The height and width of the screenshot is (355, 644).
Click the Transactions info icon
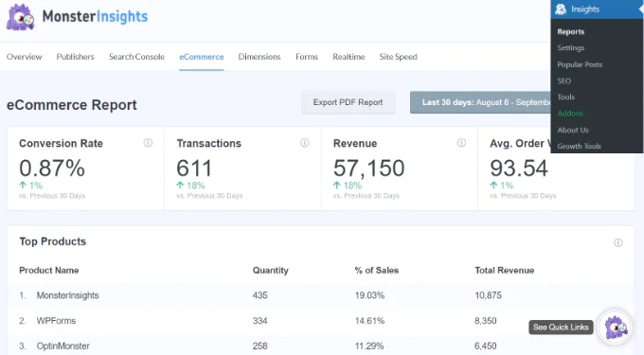[x=304, y=143]
